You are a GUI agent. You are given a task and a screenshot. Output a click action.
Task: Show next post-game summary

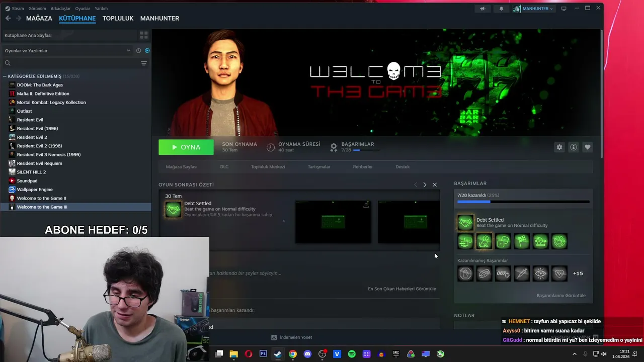(425, 185)
